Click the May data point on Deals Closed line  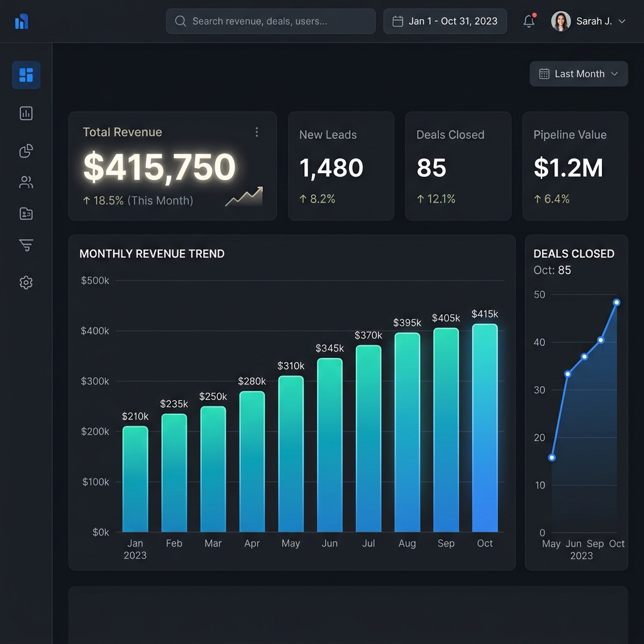552,458
